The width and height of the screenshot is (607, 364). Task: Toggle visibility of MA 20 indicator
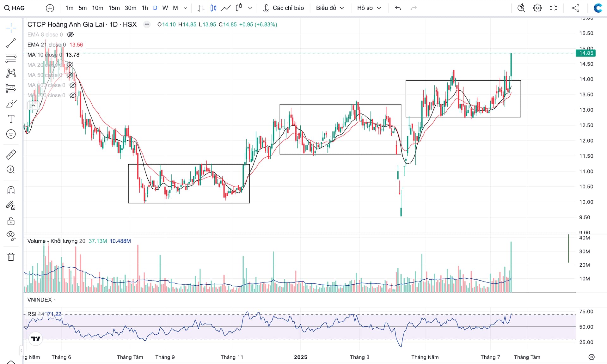pyautogui.click(x=70, y=65)
